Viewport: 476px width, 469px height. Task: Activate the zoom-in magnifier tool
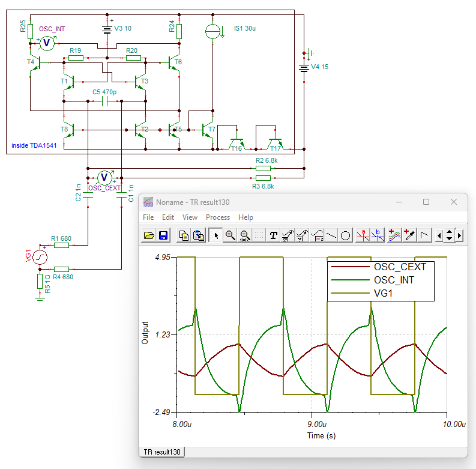[230, 235]
